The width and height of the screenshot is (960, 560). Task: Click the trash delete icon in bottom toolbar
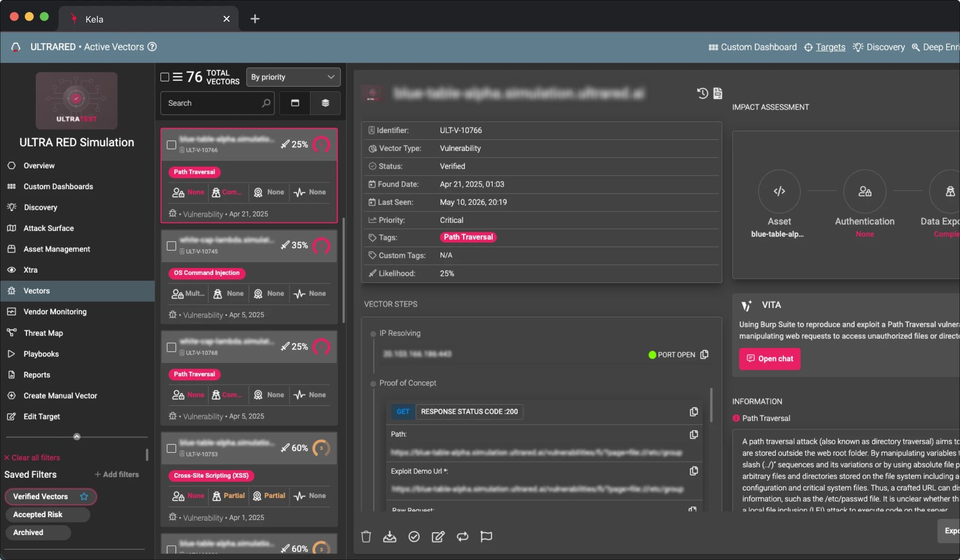click(366, 536)
